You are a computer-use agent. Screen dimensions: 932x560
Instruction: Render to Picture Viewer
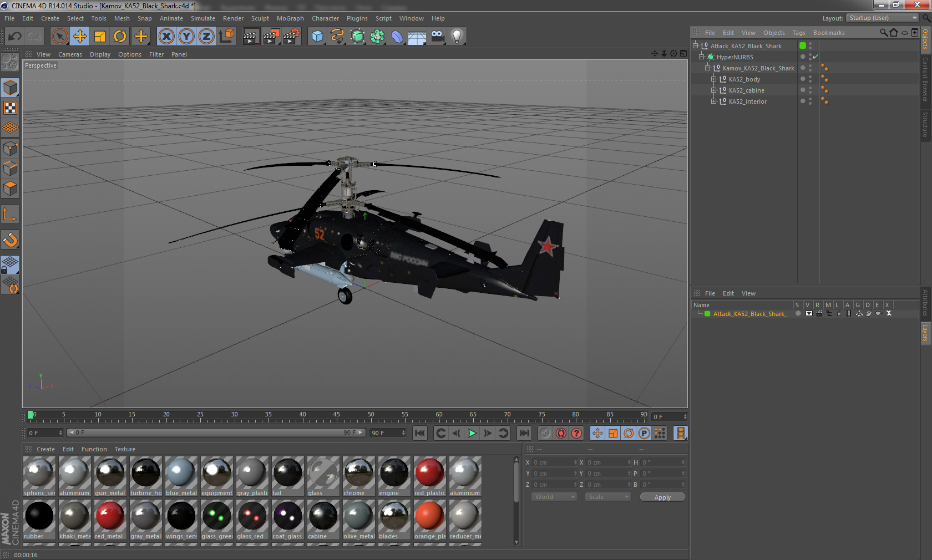(x=271, y=37)
